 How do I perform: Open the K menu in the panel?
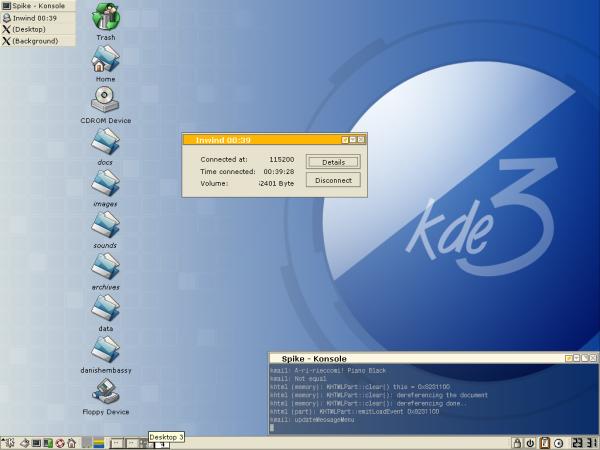10,443
